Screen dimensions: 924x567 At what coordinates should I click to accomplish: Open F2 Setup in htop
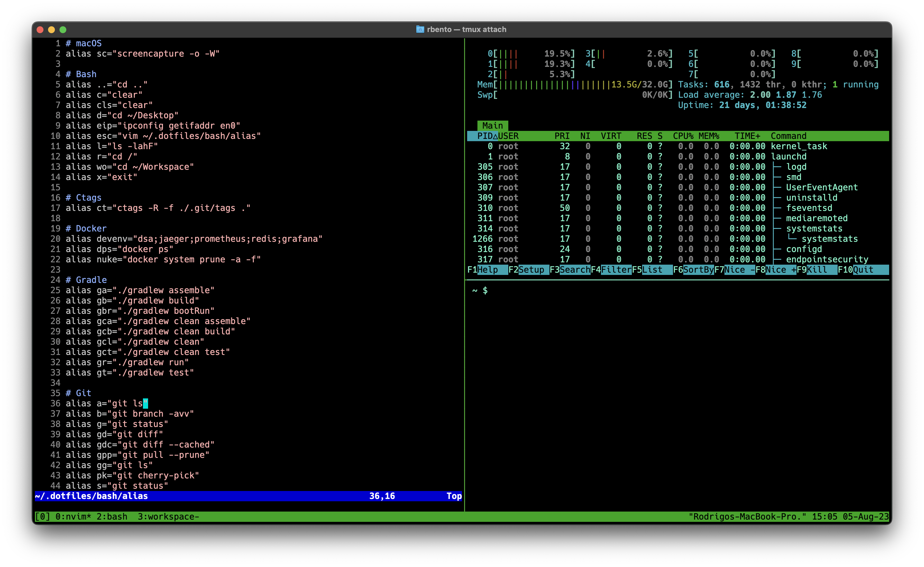529,269
